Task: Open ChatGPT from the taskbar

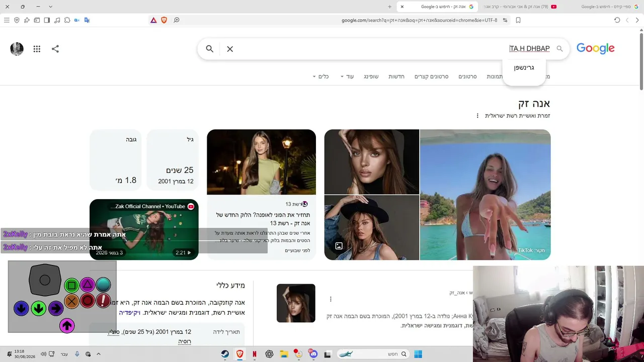Action: pyautogui.click(x=269, y=354)
